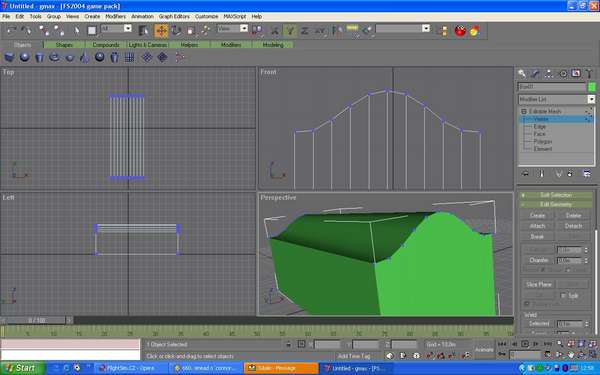The width and height of the screenshot is (600, 375).
Task: Click the rectangular selection region icon
Action: [x=92, y=30]
